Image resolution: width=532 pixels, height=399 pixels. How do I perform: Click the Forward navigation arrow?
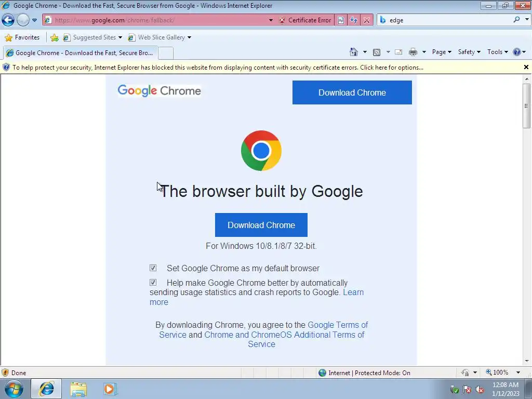coord(23,20)
